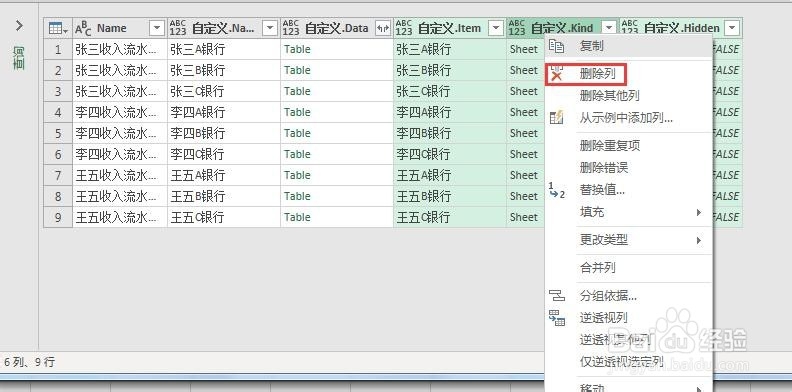
Task: Select the 自定义.Item column header
Action: coord(449,28)
